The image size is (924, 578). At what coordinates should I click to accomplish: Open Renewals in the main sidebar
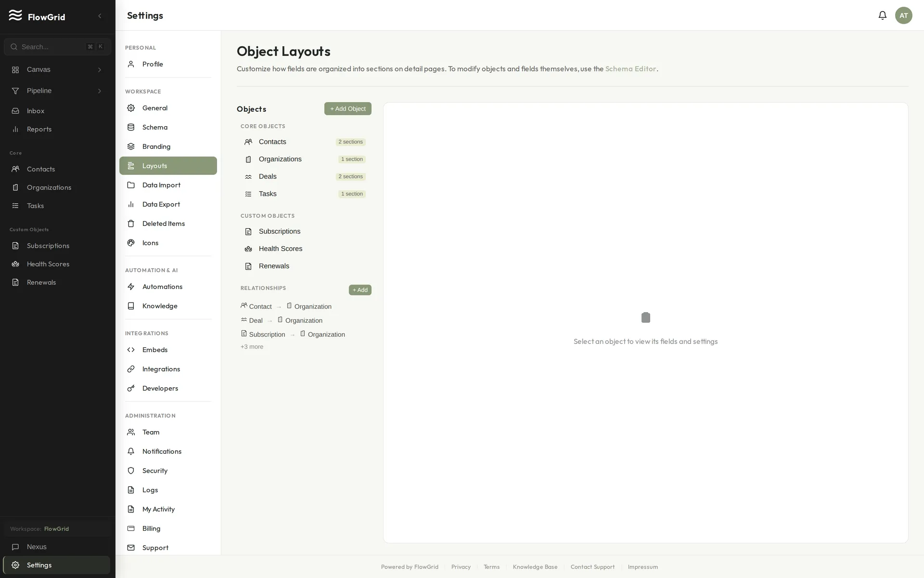point(57,282)
